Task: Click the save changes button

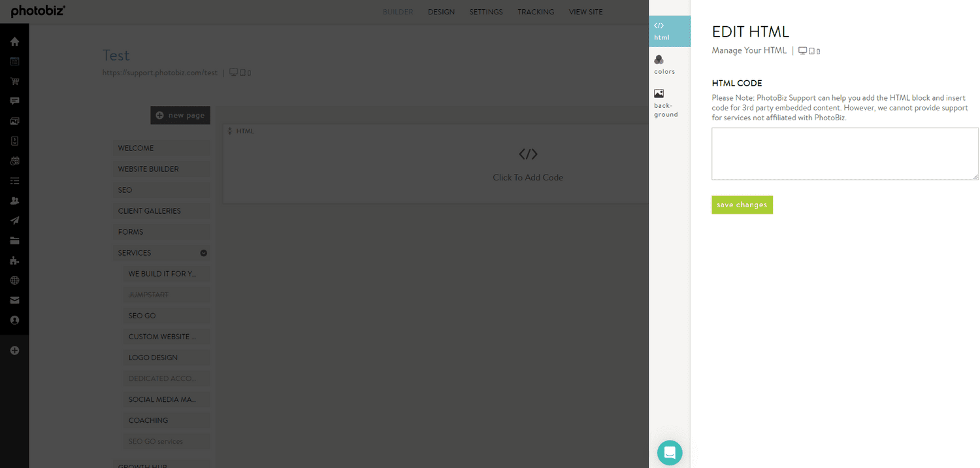Action: coord(742,205)
